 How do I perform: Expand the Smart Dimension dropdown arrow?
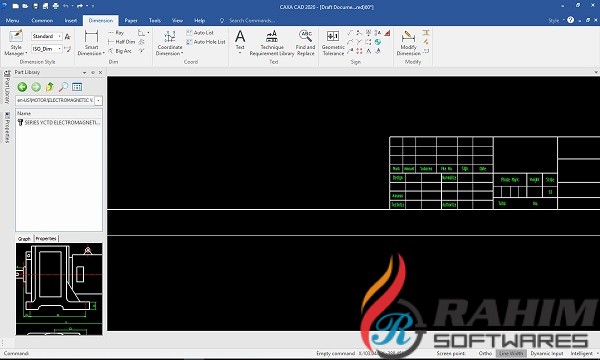coord(104,54)
